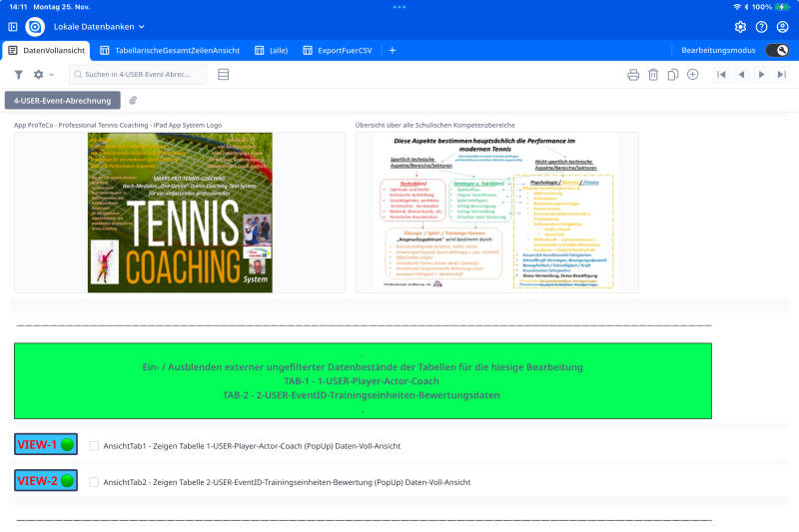This screenshot has height=532, width=799.
Task: Switch to the (alle) tab
Action: point(272,50)
